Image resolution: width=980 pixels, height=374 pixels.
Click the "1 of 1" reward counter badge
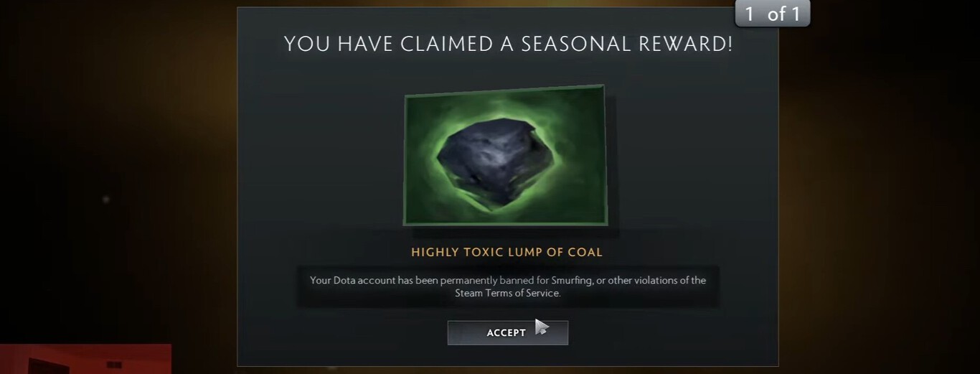tap(772, 14)
